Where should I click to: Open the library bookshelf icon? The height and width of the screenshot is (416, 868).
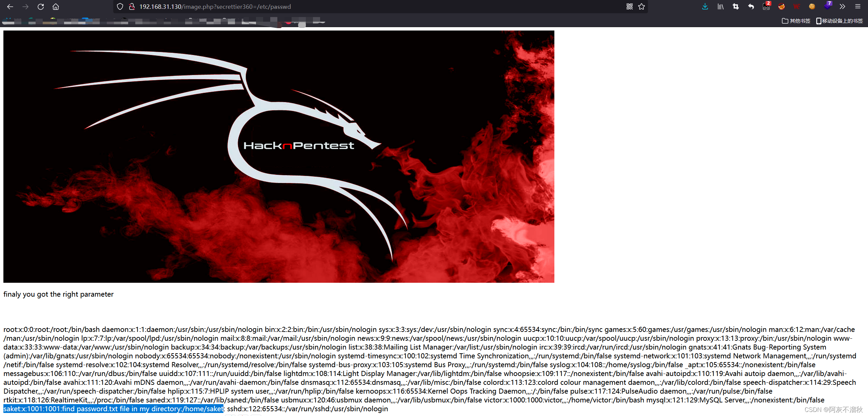coord(721,7)
